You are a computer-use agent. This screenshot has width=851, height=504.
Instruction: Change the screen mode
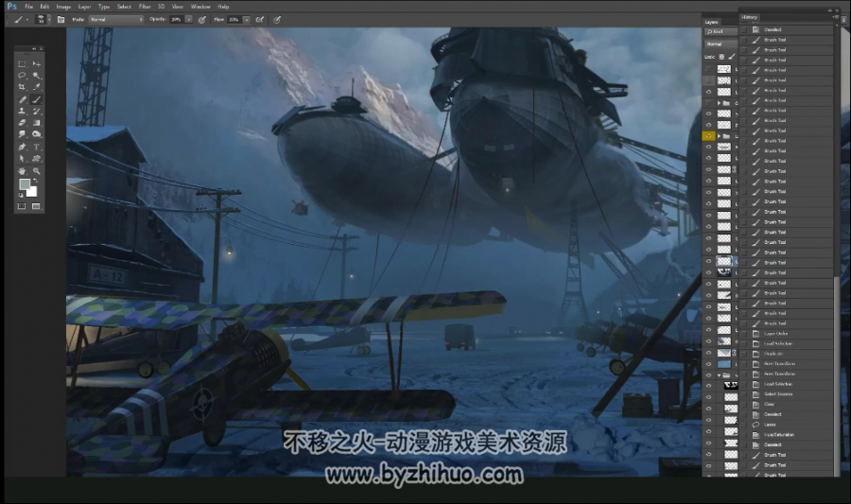[x=36, y=206]
